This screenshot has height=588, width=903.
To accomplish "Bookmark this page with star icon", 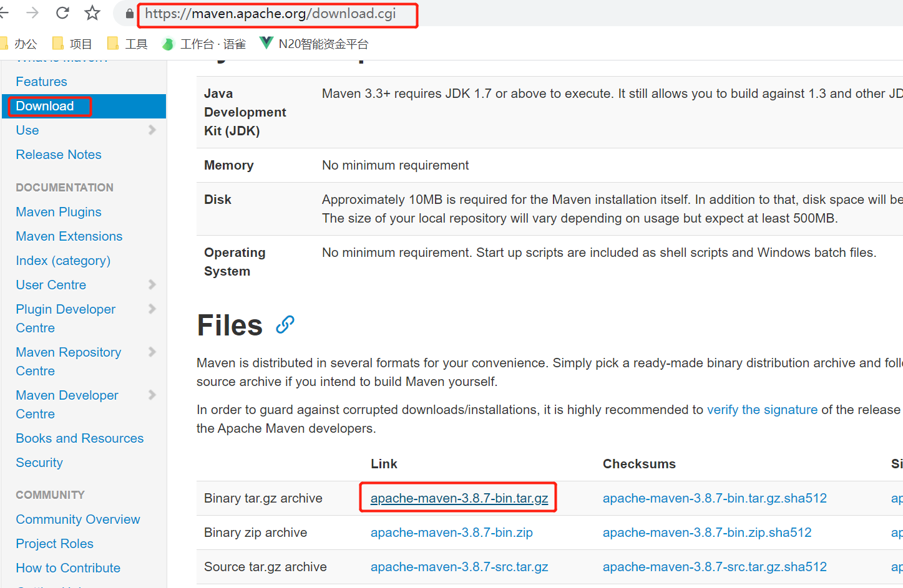I will (x=92, y=12).
